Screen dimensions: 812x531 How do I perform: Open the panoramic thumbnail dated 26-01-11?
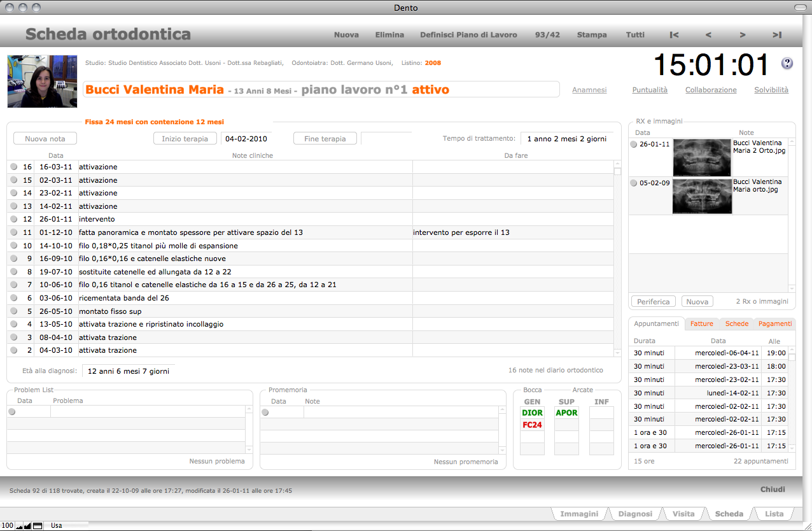703,157
